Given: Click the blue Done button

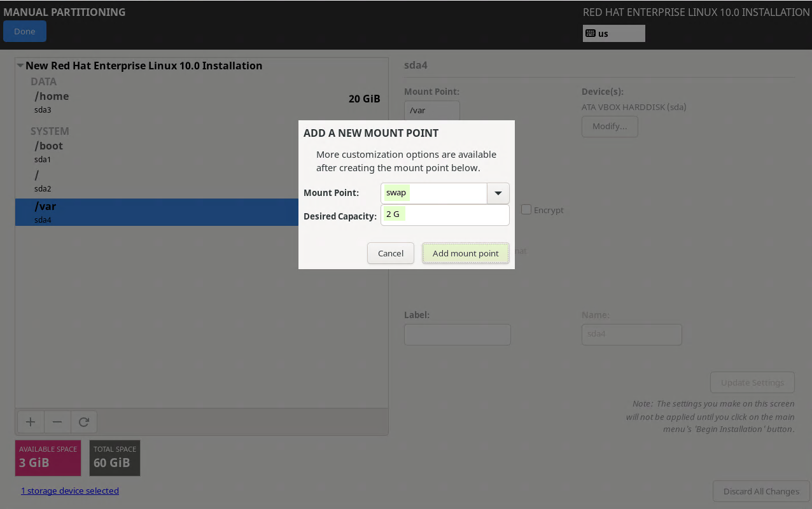Looking at the screenshot, I should pos(25,31).
